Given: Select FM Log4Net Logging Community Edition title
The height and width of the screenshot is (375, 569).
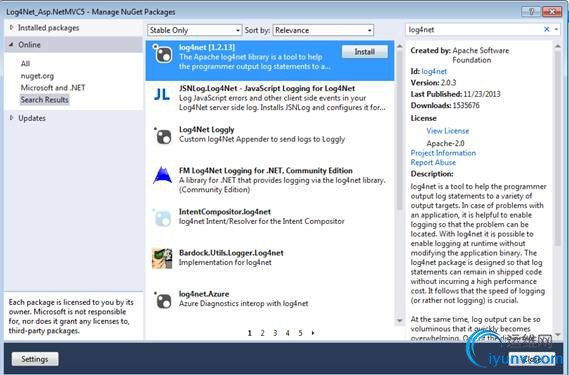Looking at the screenshot, I should coord(266,170).
